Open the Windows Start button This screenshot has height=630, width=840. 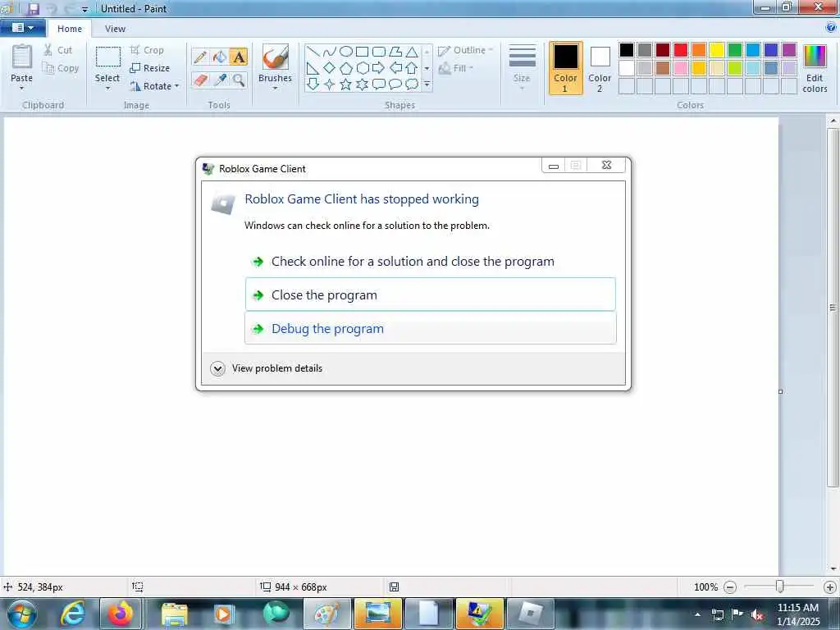pyautogui.click(x=21, y=614)
